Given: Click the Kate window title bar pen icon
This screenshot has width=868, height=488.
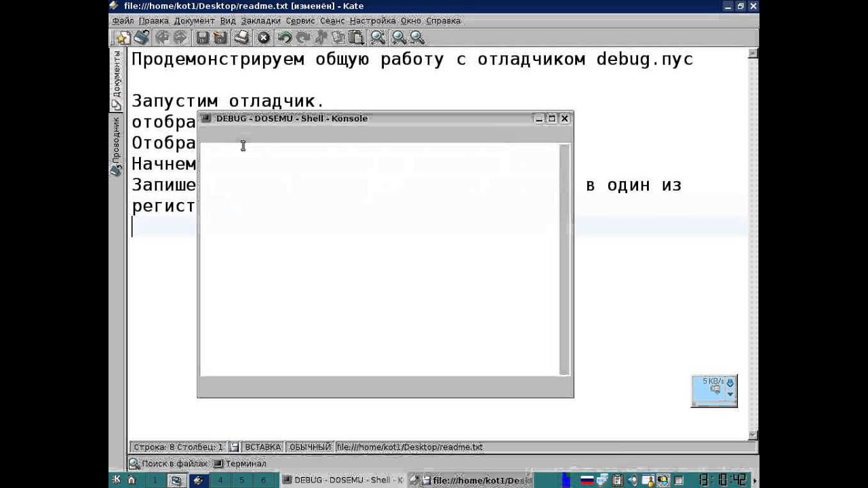Looking at the screenshot, I should point(115,5).
